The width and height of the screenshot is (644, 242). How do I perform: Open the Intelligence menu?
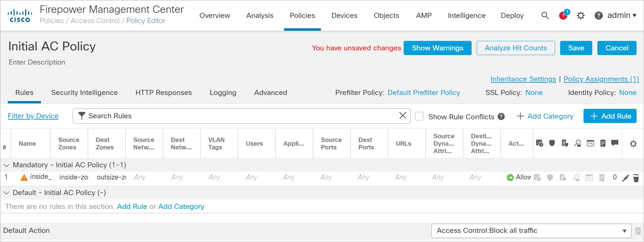click(x=467, y=16)
